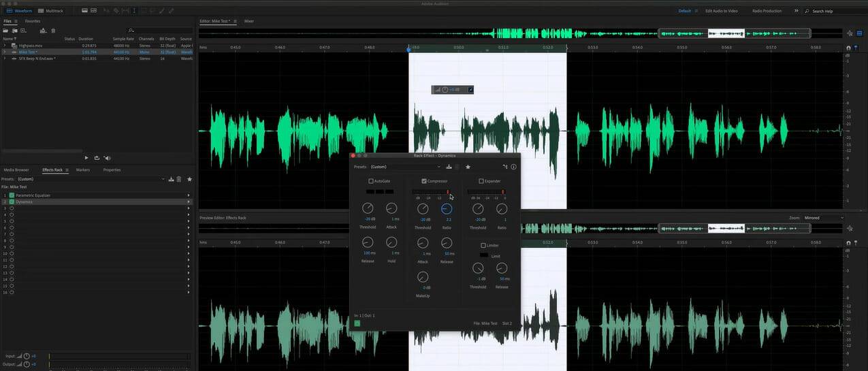Switch to Waveform editor view
This screenshot has width=868, height=371.
coord(19,11)
